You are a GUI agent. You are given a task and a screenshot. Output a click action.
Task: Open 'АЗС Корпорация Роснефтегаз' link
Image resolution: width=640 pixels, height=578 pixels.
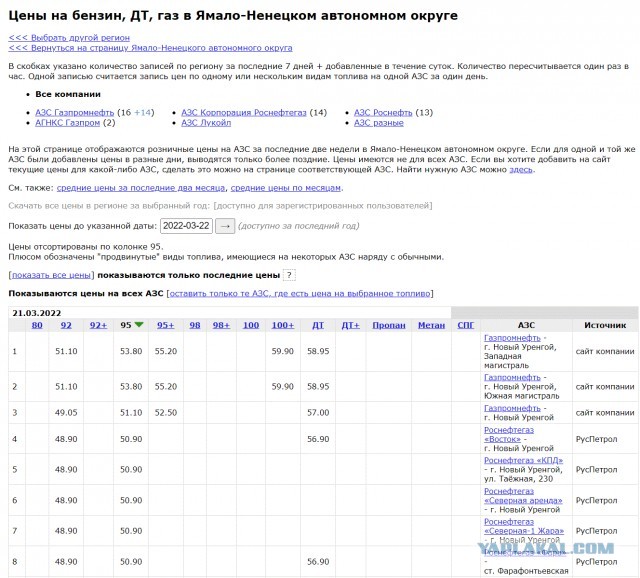point(244,112)
